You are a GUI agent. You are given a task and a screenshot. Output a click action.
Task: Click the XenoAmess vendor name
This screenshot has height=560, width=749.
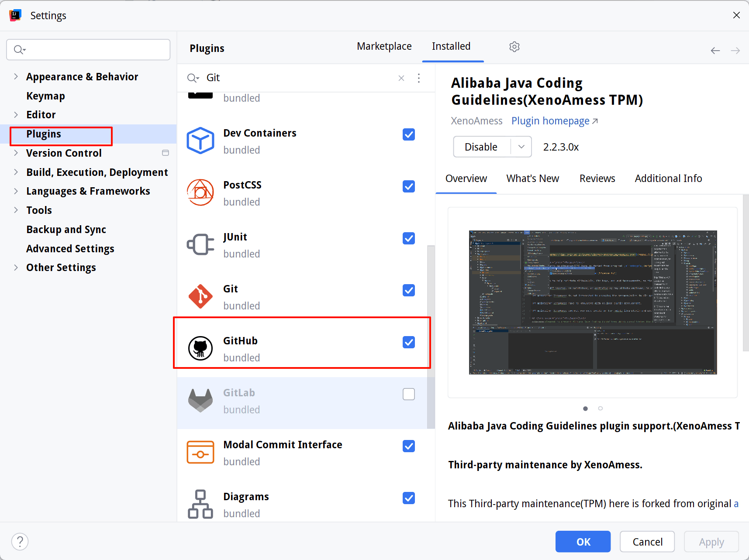476,121
